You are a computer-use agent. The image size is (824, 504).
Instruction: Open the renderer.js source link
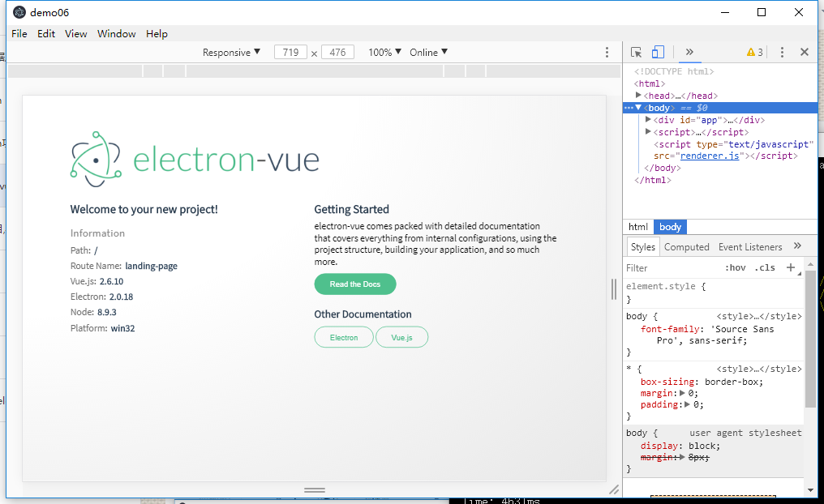(x=710, y=156)
